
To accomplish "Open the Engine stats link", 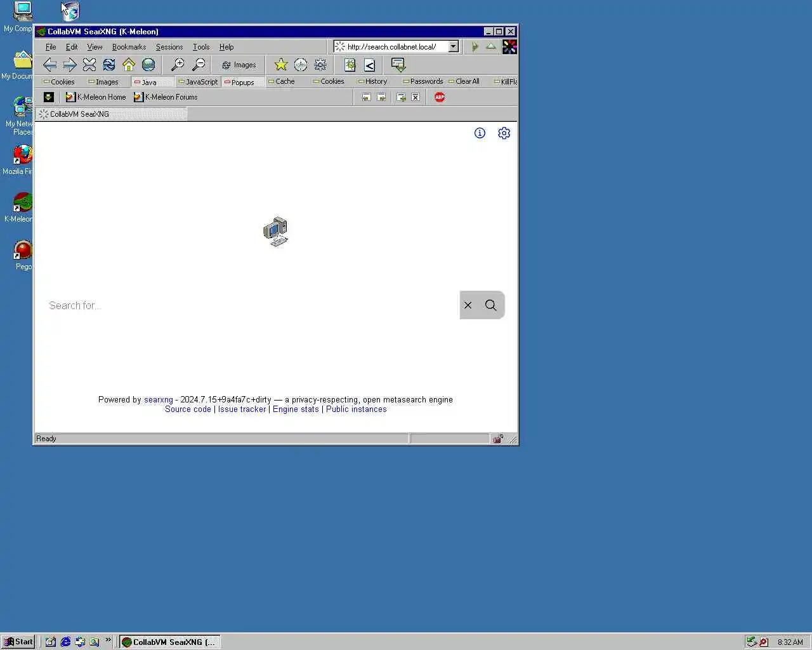I will click(296, 409).
